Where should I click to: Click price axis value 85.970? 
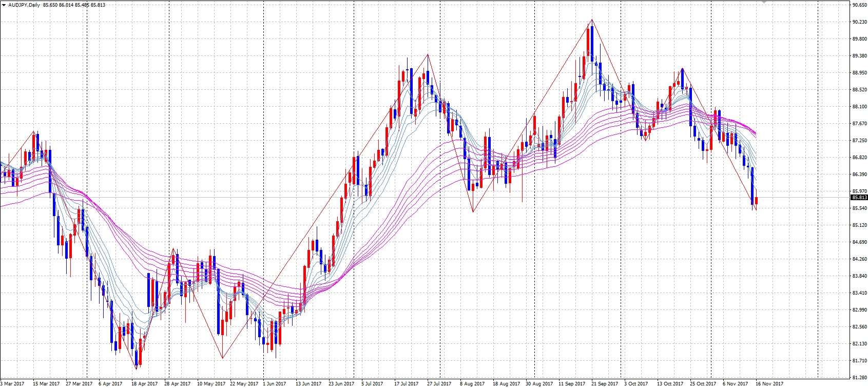tap(860, 191)
